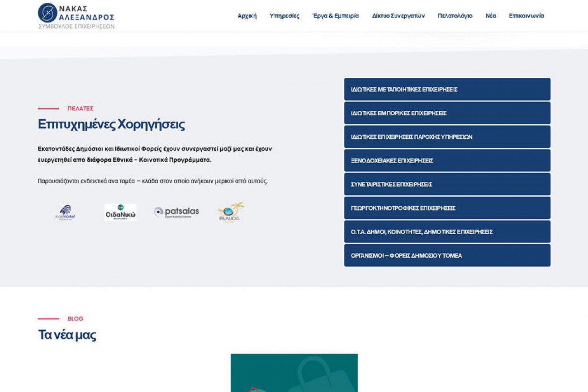Image resolution: width=588 pixels, height=392 pixels.
Task: Click the ΟιδαΝικώ client logo
Action: coord(120,212)
